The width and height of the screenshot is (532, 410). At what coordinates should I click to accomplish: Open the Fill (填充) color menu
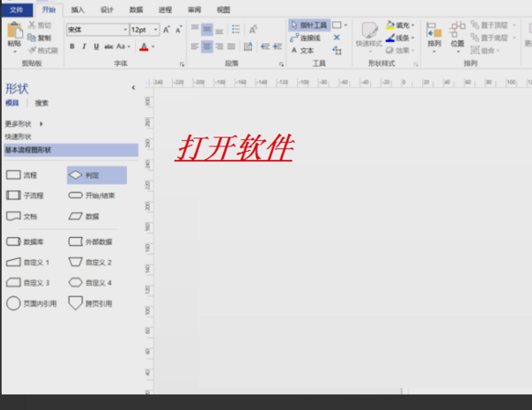tap(400, 25)
